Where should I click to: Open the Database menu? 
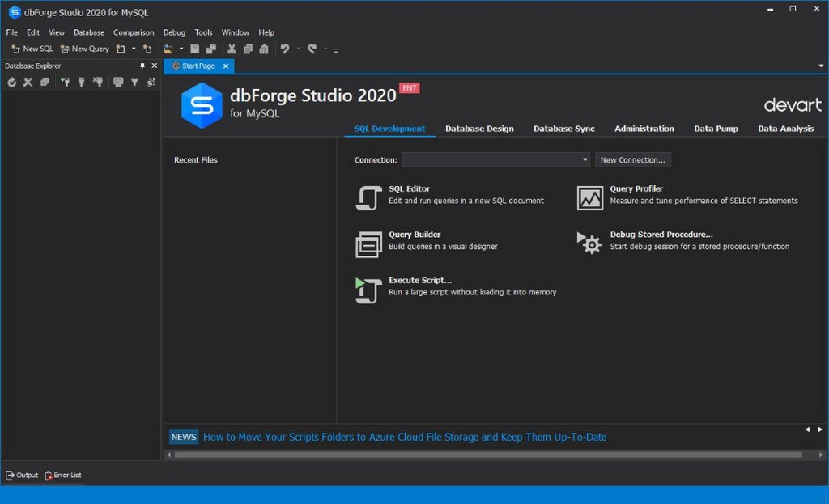tap(89, 32)
